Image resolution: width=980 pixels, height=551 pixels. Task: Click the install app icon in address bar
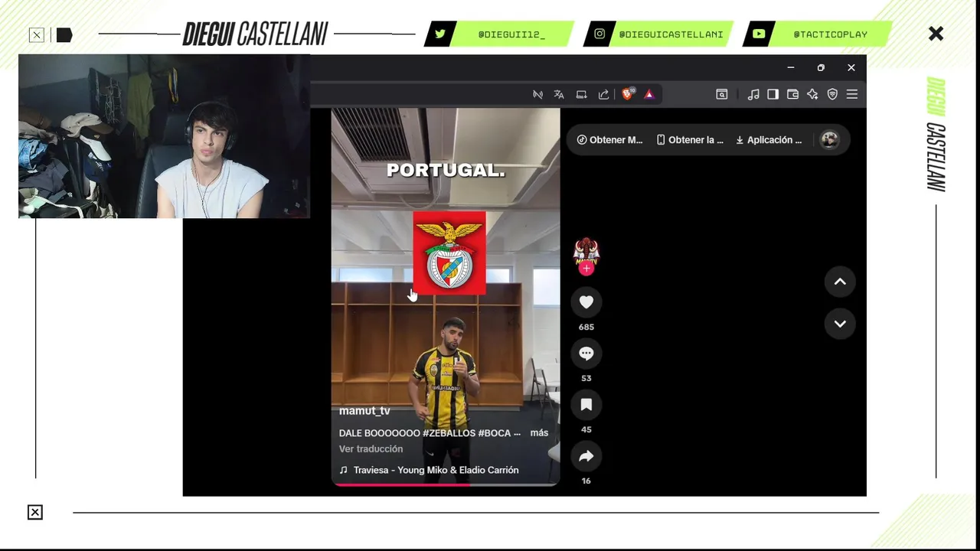[581, 94]
